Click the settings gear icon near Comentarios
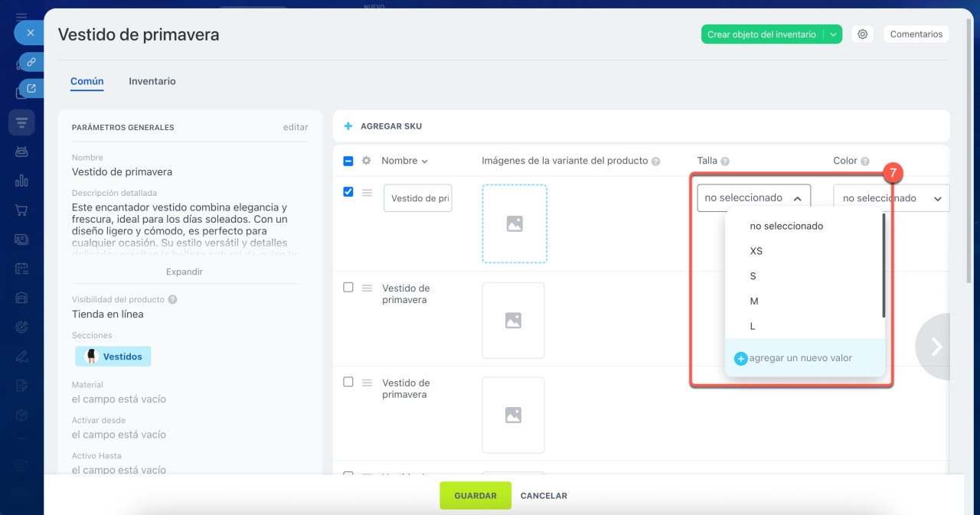This screenshot has height=515, width=980. tap(863, 34)
